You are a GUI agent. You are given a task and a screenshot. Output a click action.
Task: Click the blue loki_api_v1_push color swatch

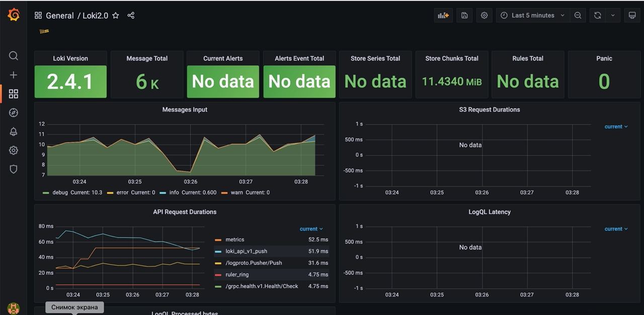[x=218, y=251]
